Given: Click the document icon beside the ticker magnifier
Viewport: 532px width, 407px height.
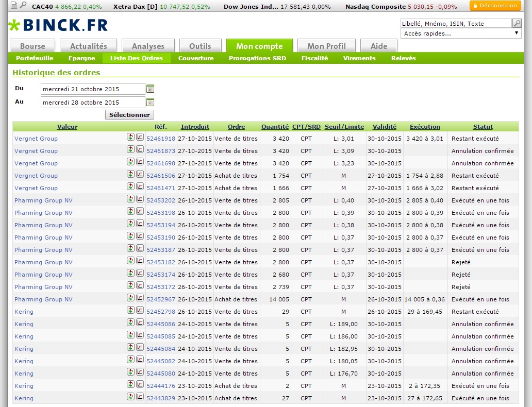Looking at the screenshot, I should click(x=14, y=5).
